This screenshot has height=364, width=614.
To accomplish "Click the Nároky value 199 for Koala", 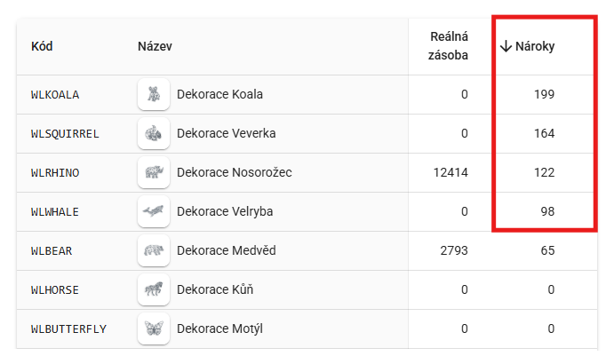I will pos(545,94).
